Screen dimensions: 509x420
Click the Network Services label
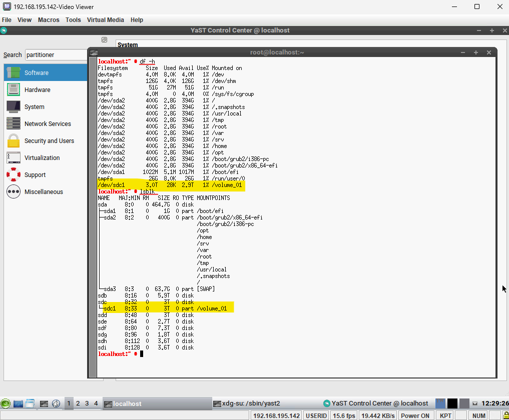click(x=48, y=124)
